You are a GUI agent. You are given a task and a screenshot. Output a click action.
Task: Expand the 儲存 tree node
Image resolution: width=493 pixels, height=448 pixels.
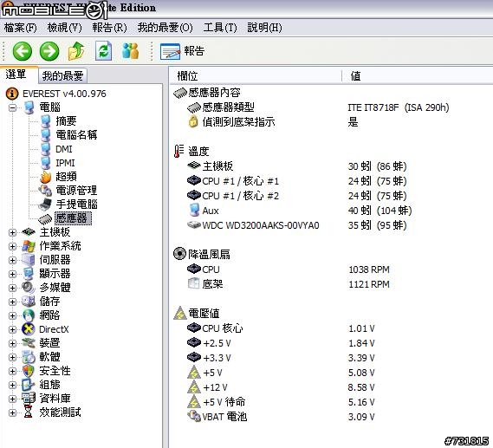point(12,302)
